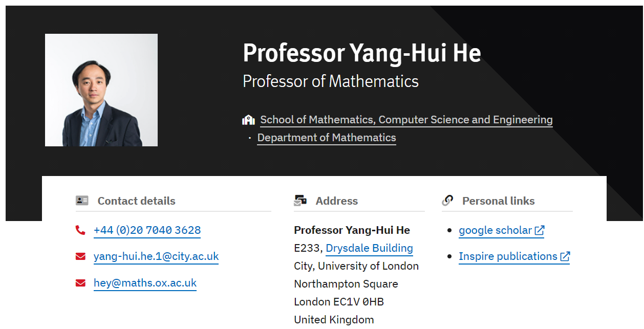Viewport: 644px width, 329px height.
Task: Click external-link icon after Inspire publications
Action: pos(565,257)
